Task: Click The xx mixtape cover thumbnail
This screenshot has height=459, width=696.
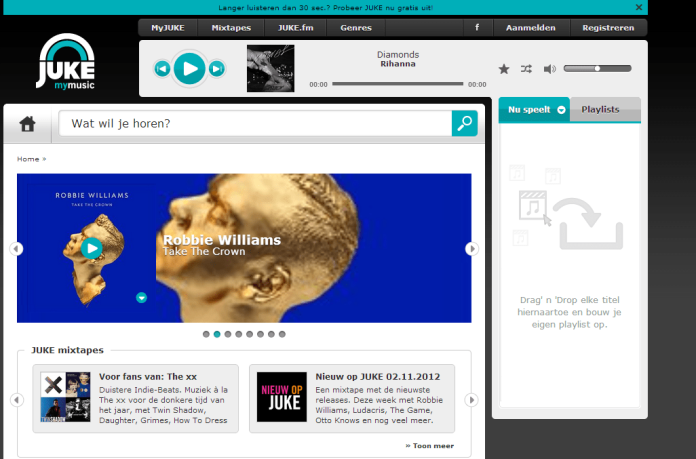Action: click(65, 397)
